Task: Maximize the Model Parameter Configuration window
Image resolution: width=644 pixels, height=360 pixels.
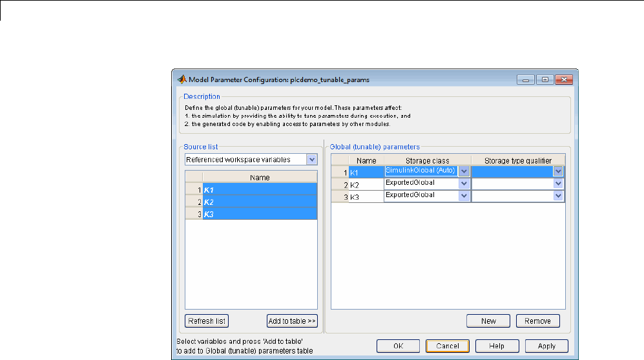Action: [545, 79]
